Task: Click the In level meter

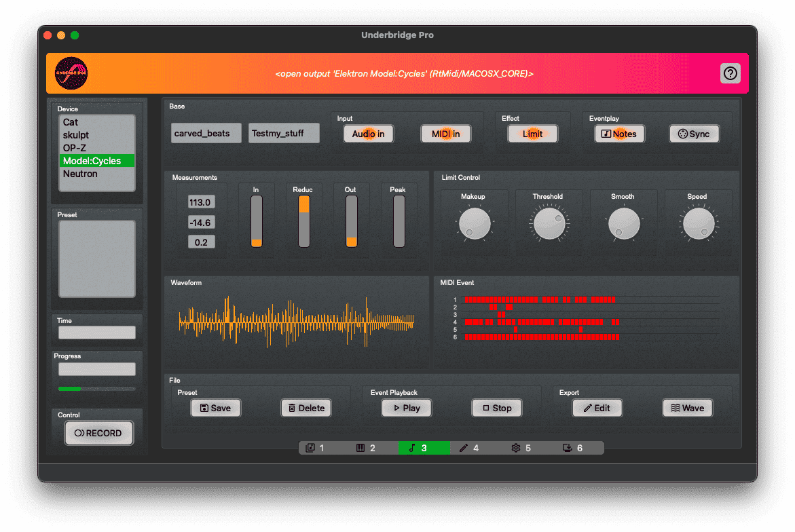Action: point(257,221)
